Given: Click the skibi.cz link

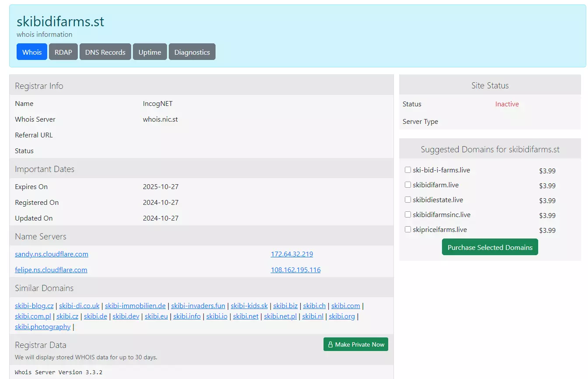Looking at the screenshot, I should [67, 316].
